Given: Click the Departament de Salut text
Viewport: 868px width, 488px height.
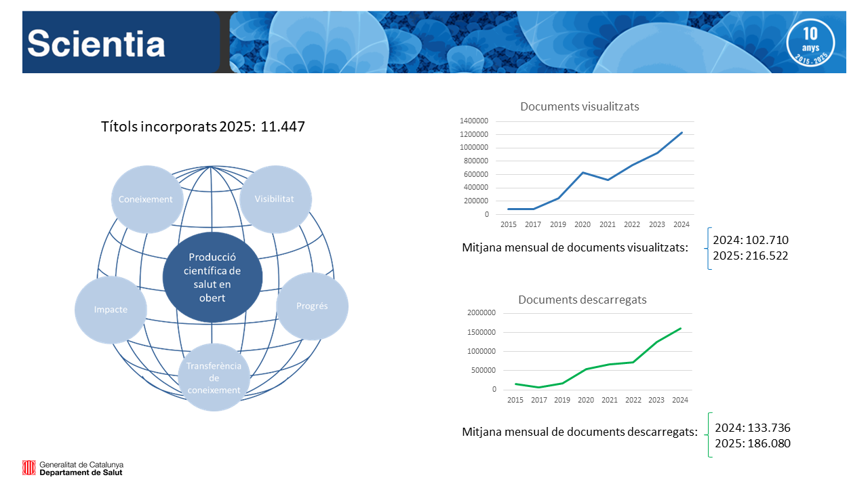Looking at the screenshot, I should coord(81,472).
